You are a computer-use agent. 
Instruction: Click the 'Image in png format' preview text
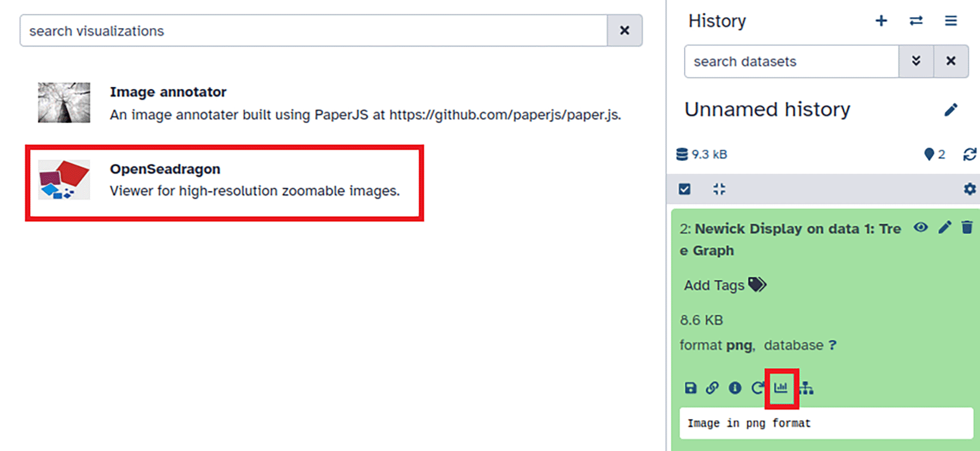749,424
